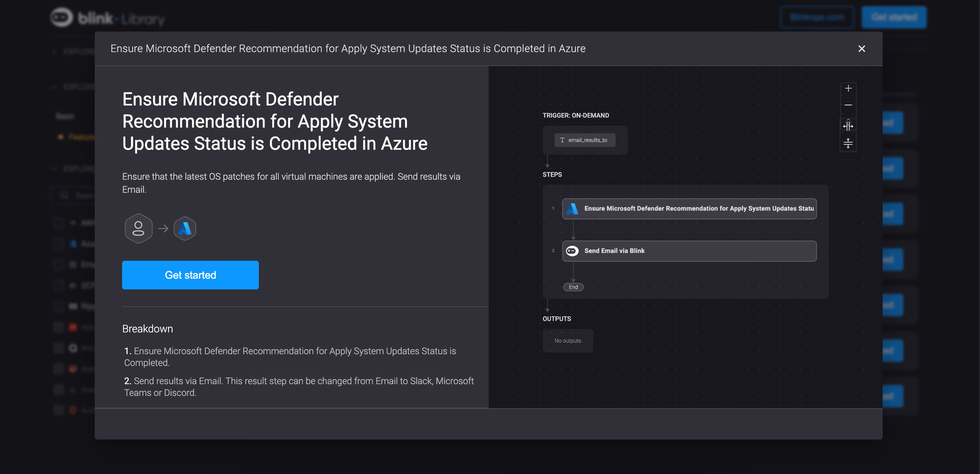The image size is (980, 474).
Task: Click the End node of the workflow
Action: [x=573, y=287]
